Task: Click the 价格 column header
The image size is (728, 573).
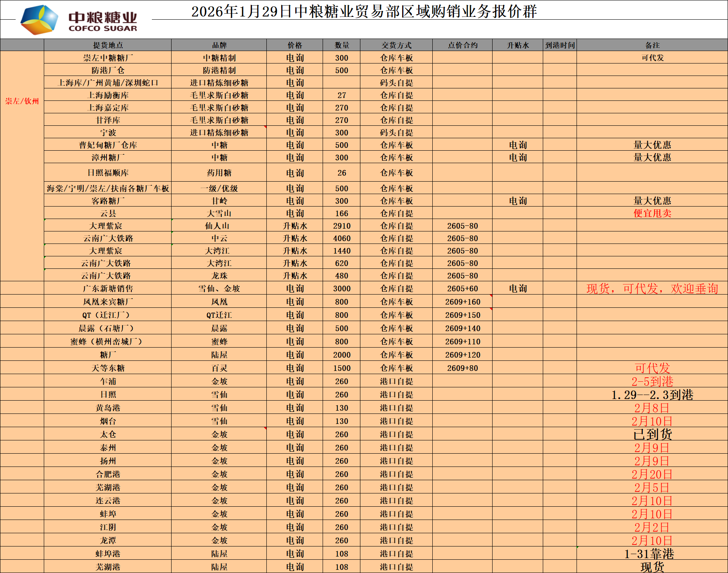Action: click(x=294, y=45)
